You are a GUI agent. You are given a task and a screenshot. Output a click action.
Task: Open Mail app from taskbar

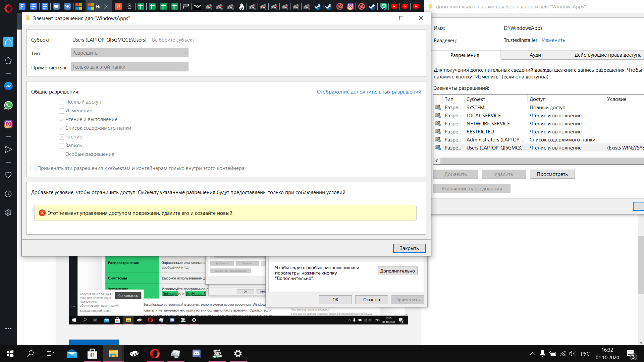tap(71, 354)
